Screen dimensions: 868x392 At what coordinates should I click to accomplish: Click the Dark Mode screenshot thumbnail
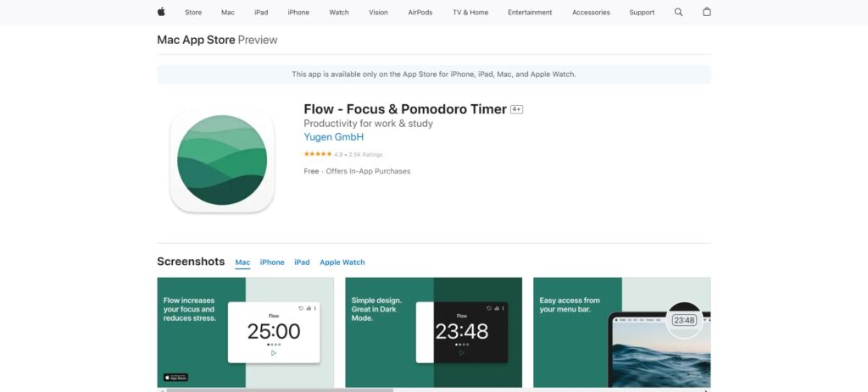coord(433,332)
